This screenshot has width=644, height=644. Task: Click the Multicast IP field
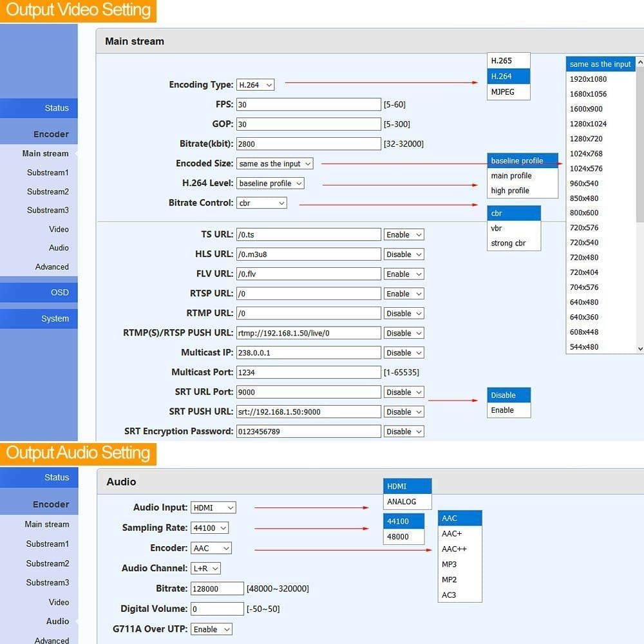[308, 353]
